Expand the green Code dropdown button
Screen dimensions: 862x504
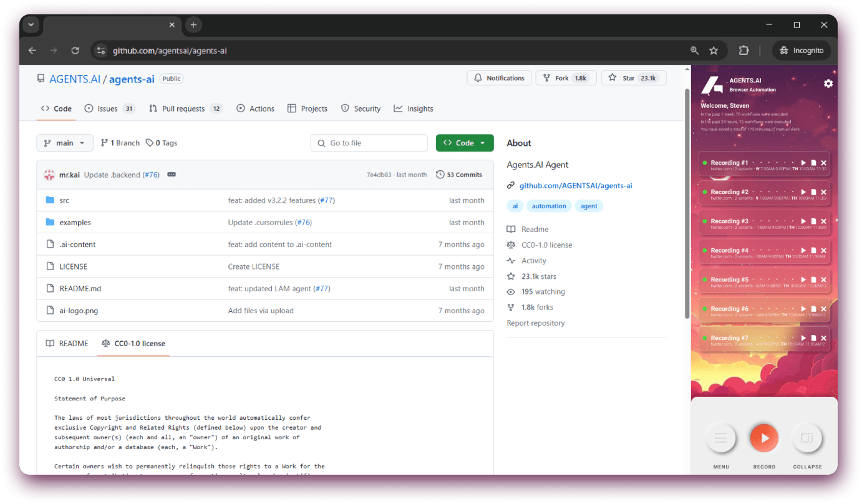pos(465,143)
